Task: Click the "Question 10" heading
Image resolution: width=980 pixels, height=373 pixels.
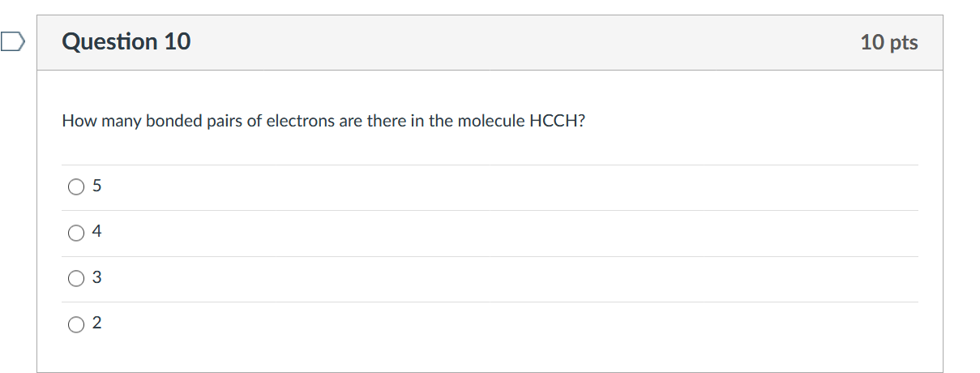Action: pos(126,41)
